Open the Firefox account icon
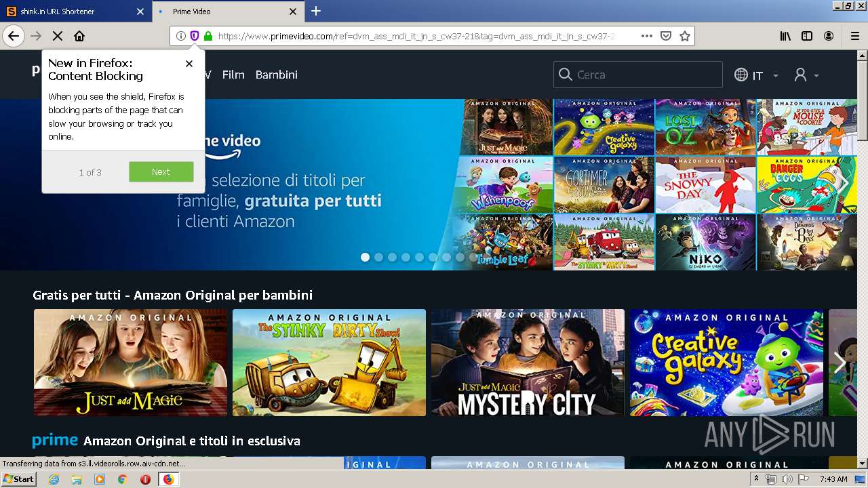 (x=829, y=36)
